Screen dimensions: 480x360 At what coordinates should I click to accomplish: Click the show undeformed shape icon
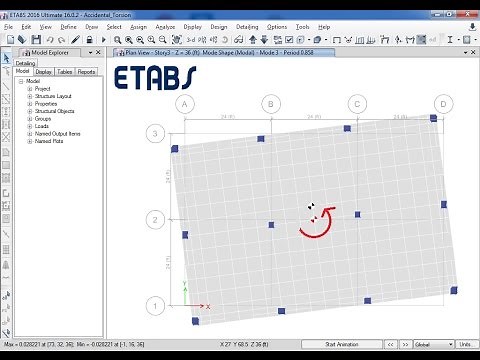337,40
